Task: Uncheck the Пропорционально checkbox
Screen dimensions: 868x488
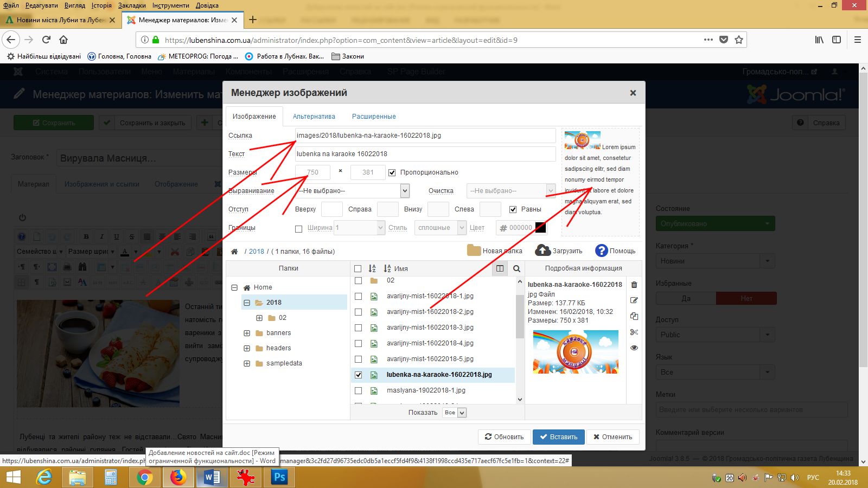Action: pos(392,172)
